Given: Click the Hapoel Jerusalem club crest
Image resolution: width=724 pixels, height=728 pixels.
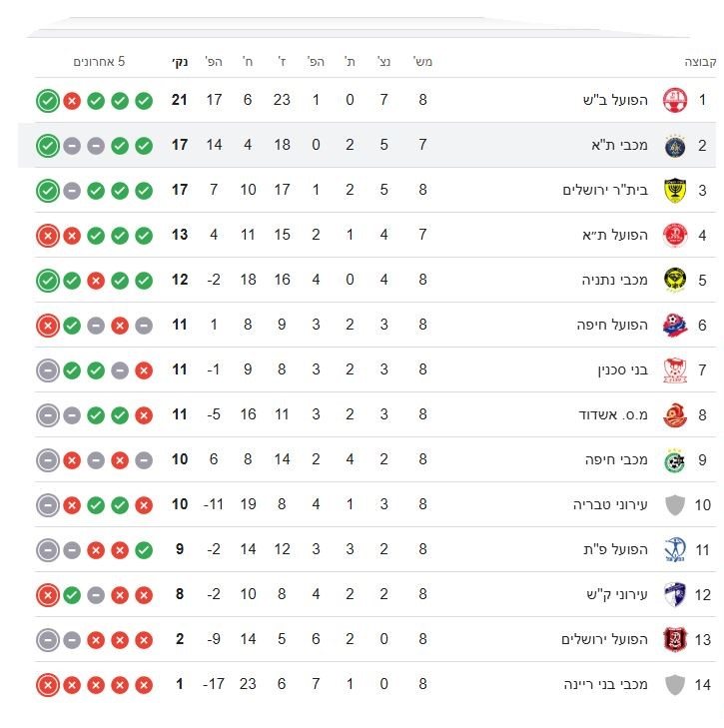Looking at the screenshot, I should click(676, 639).
